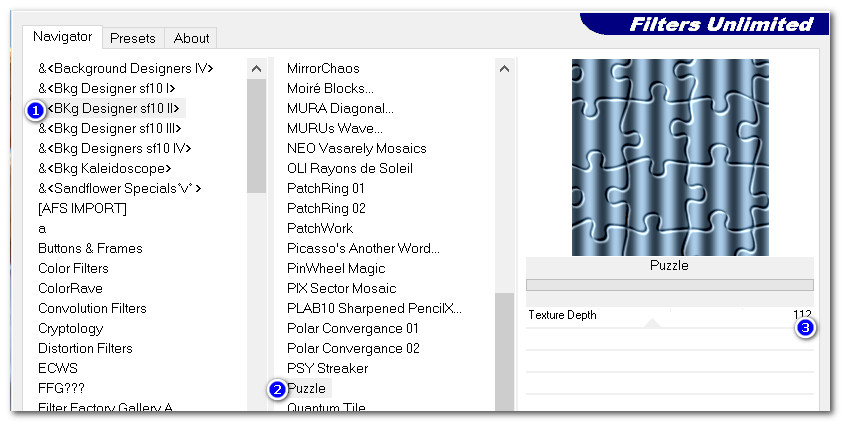Viewport: 841px width, 422px height.
Task: Click the Puzzle preview thumbnail
Action: click(670, 157)
